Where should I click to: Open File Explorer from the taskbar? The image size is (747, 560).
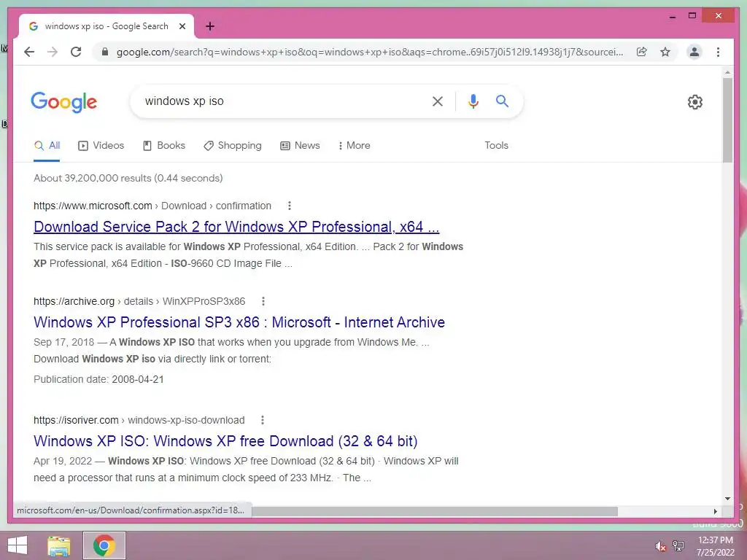point(59,546)
